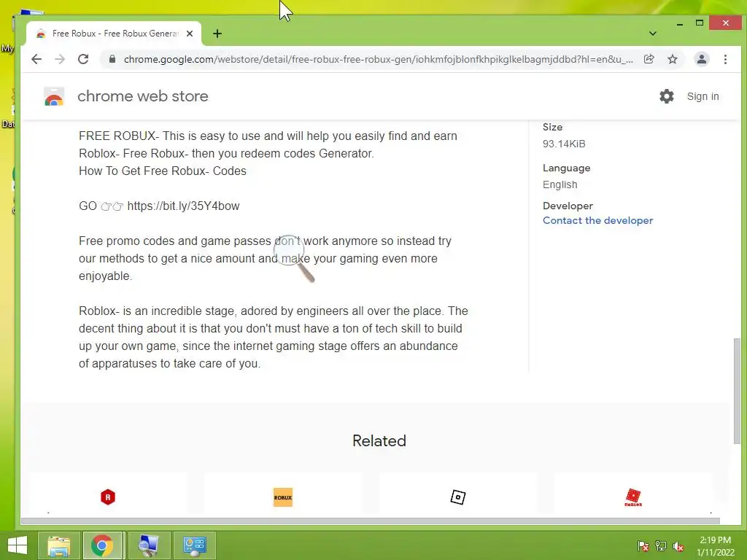This screenshot has height=560, width=747.
Task: Open the yellow ROBUX related extension
Action: pyautogui.click(x=282, y=497)
